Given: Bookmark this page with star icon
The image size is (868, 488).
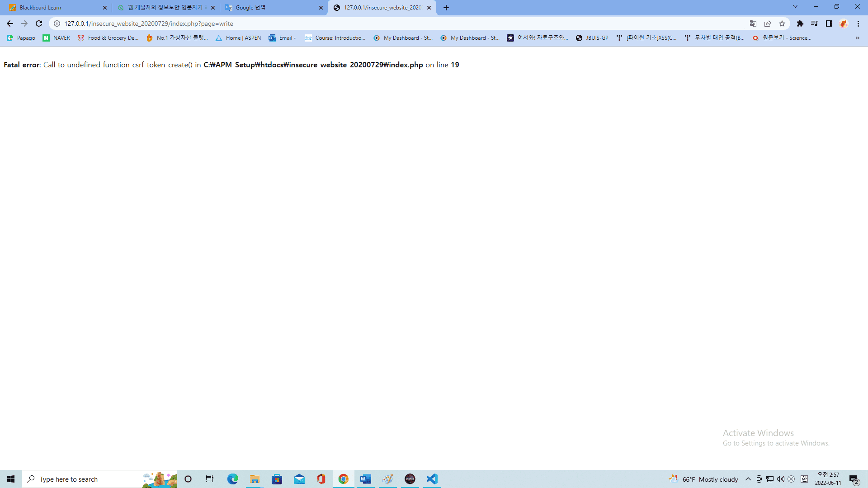Looking at the screenshot, I should [782, 23].
